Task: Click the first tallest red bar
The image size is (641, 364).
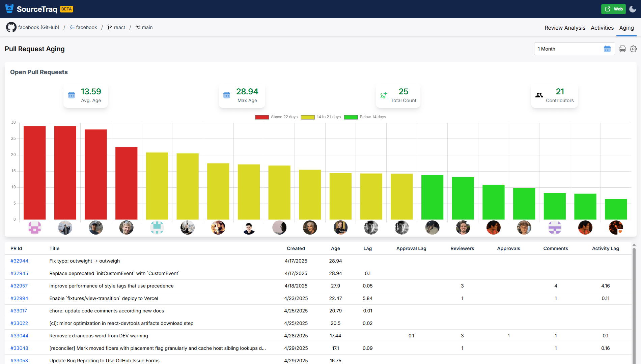Action: [35, 173]
